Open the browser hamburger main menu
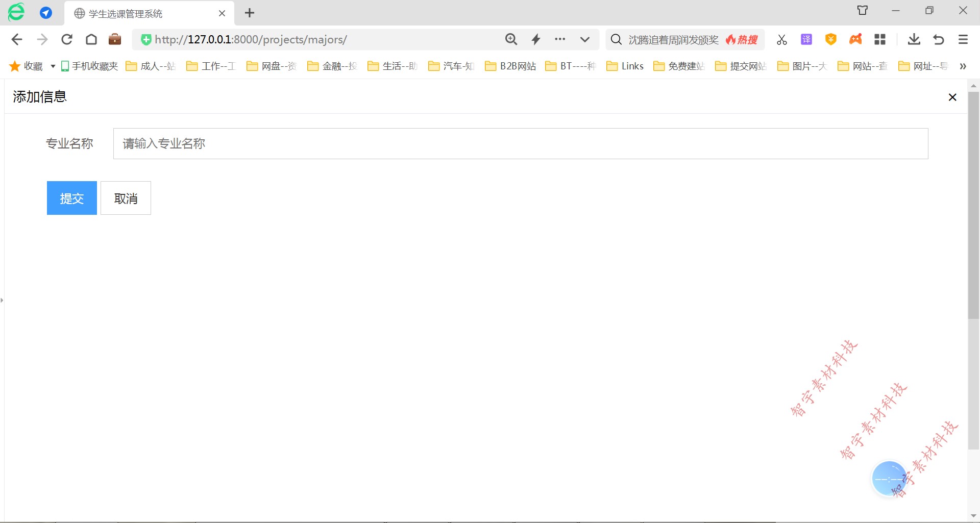 coord(963,39)
